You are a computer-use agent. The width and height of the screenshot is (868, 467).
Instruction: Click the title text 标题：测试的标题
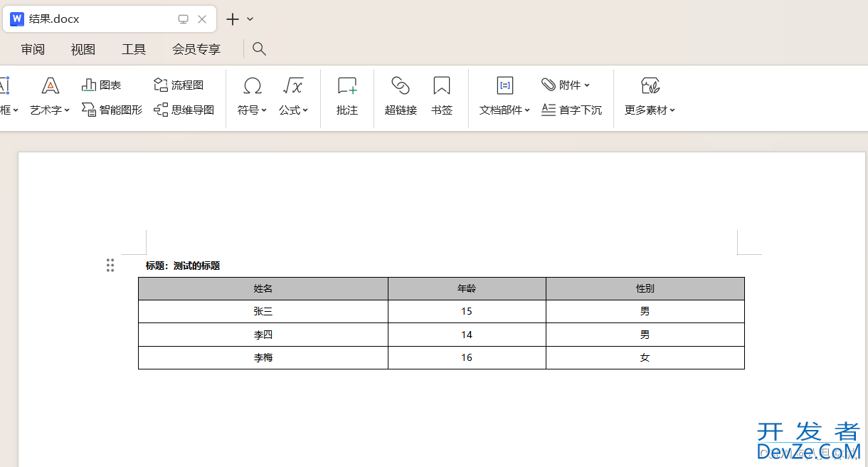tap(183, 266)
